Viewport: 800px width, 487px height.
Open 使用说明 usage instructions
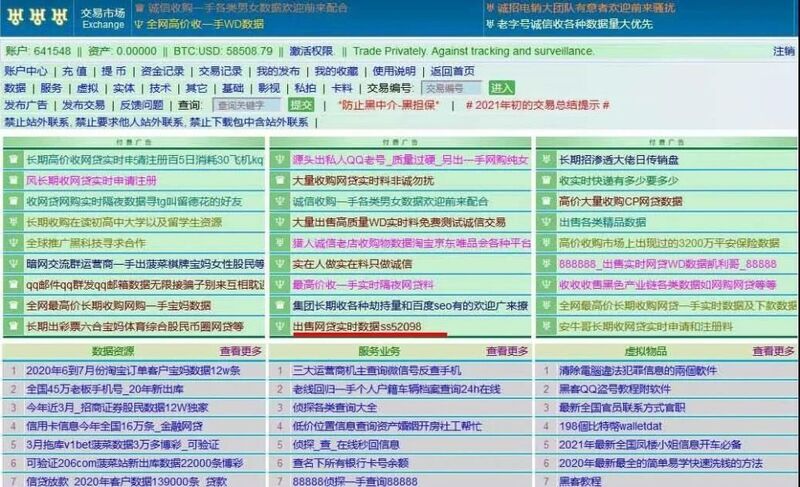pos(394,71)
